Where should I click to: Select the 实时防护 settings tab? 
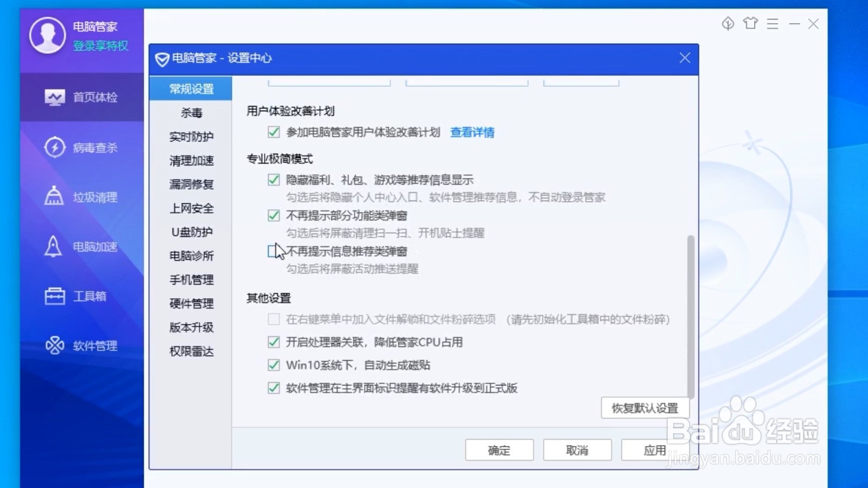191,137
